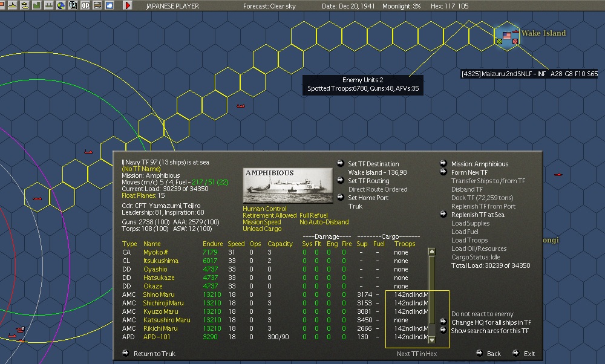Image resolution: width=605 pixels, height=364 pixels.
Task: Click the Wake Island map name label
Action: pyautogui.click(x=543, y=33)
